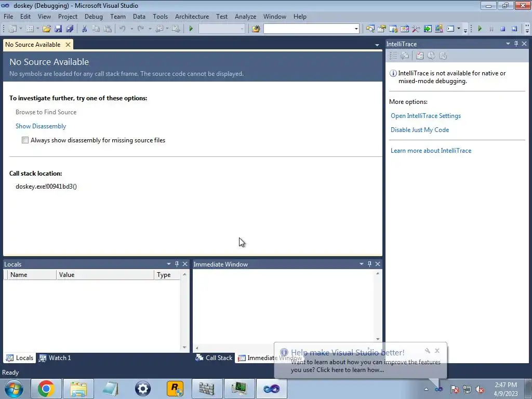This screenshot has height=399, width=532.
Task: Switch to the Call Stack tab
Action: click(x=214, y=357)
